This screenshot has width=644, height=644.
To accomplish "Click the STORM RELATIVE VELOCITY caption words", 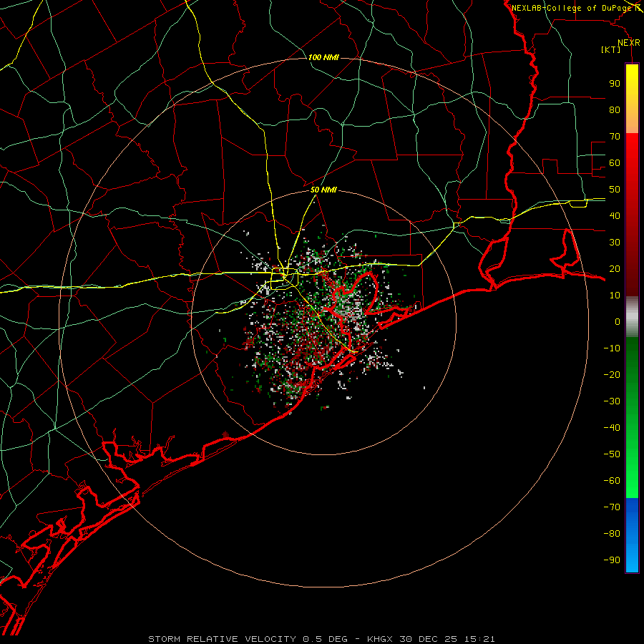I will click(224, 639).
